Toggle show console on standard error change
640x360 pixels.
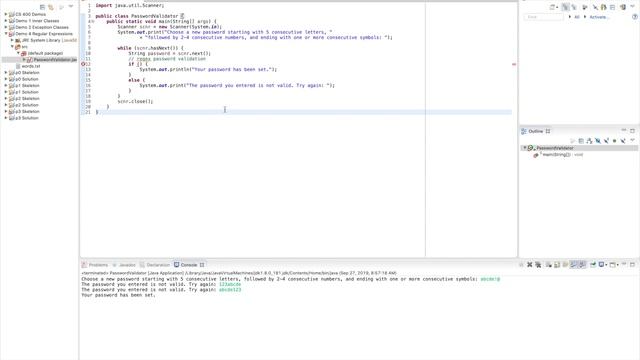[x=582, y=265]
